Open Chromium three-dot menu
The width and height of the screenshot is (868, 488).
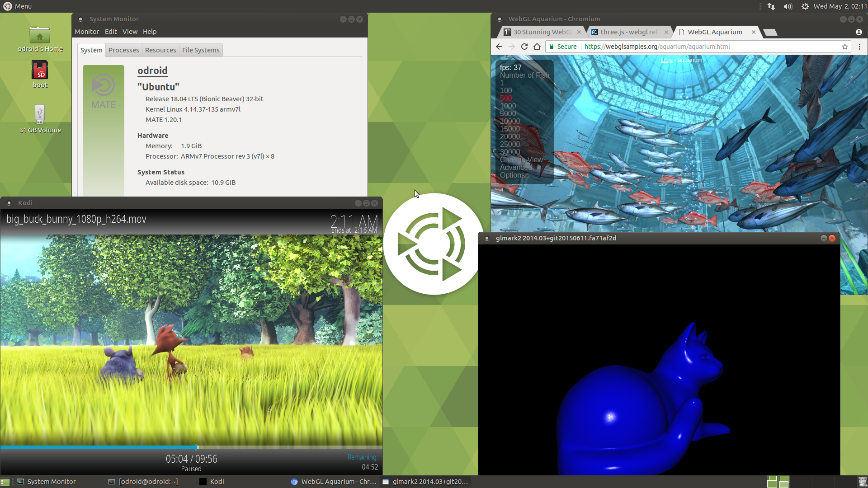860,47
